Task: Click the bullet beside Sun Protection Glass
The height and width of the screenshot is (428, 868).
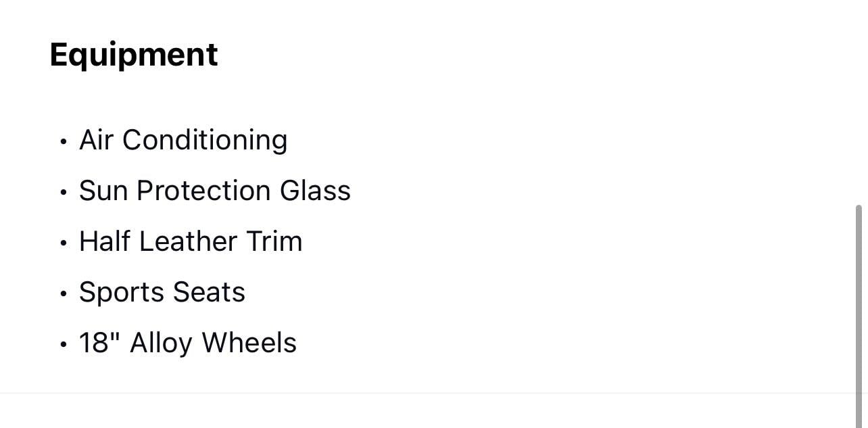Action: point(63,193)
